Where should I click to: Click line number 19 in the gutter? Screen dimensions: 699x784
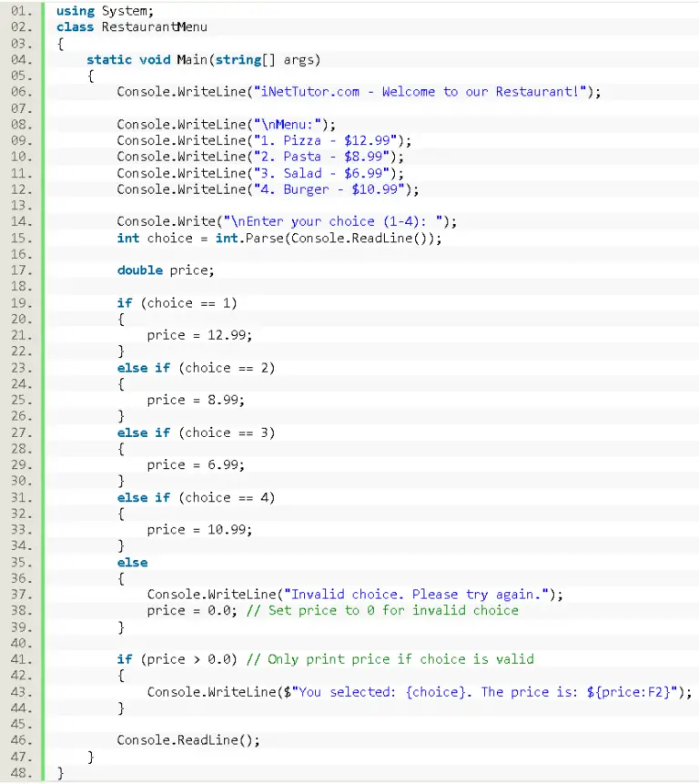tap(21, 303)
